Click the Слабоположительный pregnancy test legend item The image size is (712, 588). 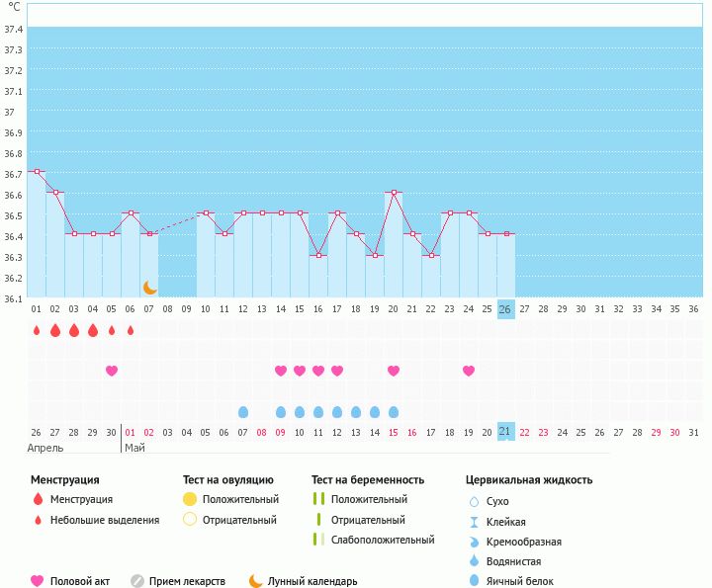point(381,540)
